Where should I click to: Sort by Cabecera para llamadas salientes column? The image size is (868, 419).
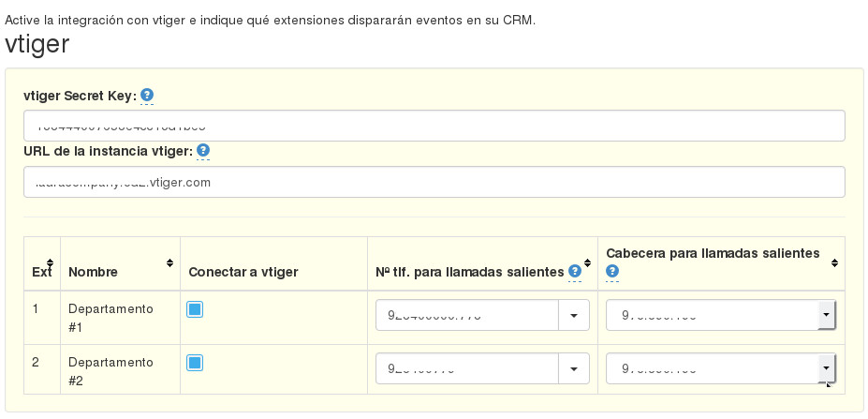(834, 263)
